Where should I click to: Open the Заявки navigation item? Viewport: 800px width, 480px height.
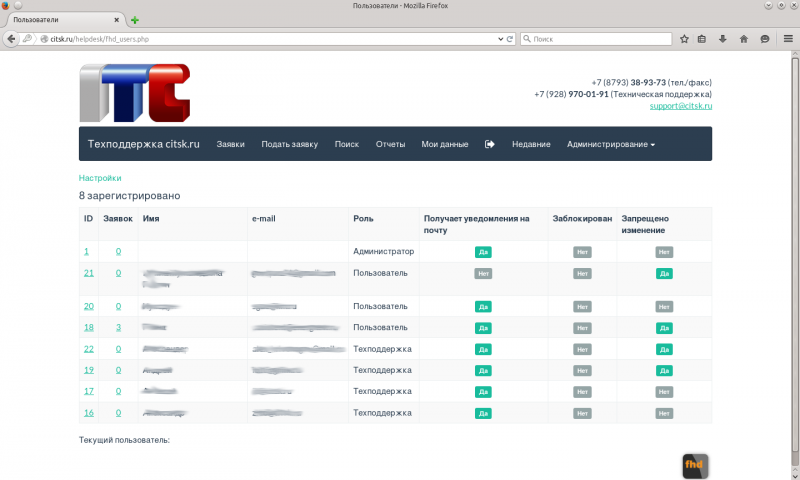click(231, 144)
